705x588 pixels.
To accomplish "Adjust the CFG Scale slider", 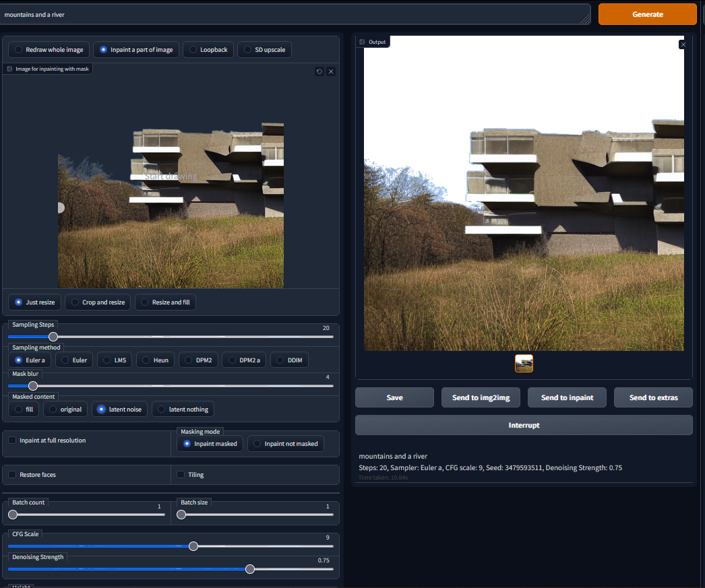I will coord(193,546).
